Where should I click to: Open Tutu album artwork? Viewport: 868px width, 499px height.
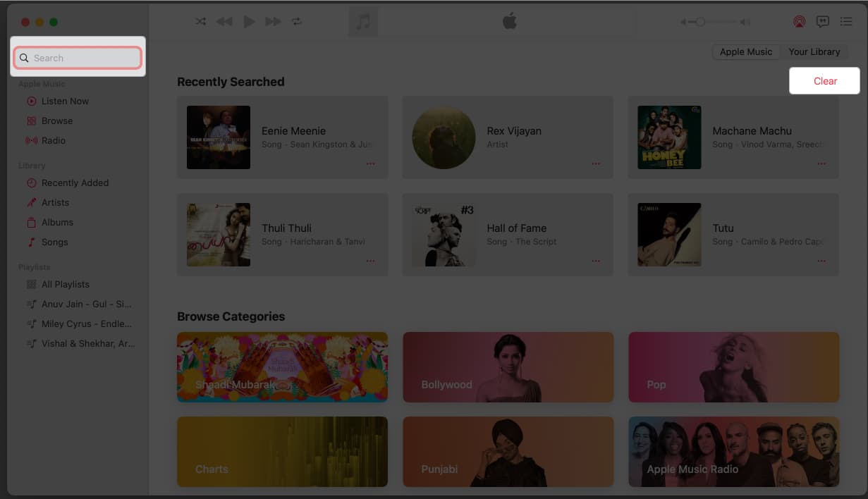click(669, 235)
